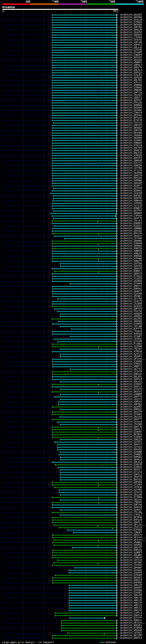Select hit label UniRef100_Q107R6
Screen dimensions: 146x644
click(x=131, y=299)
